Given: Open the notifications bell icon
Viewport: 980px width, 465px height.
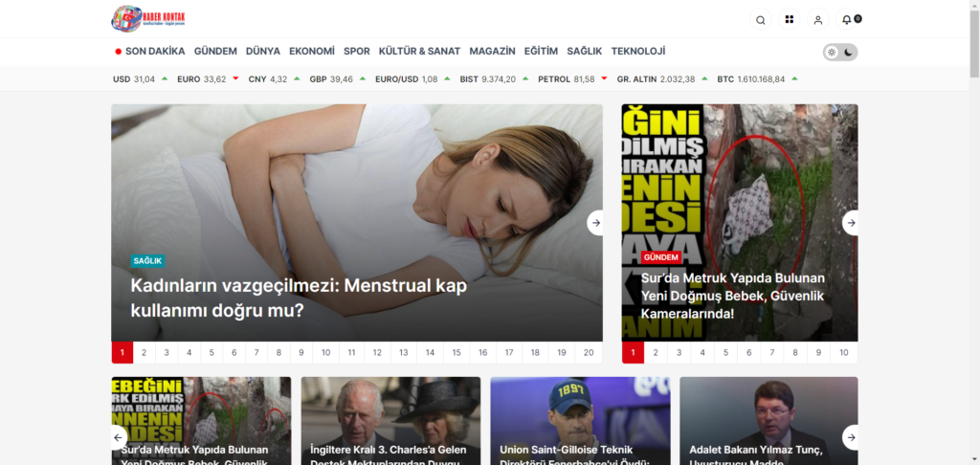Looking at the screenshot, I should [x=847, y=19].
